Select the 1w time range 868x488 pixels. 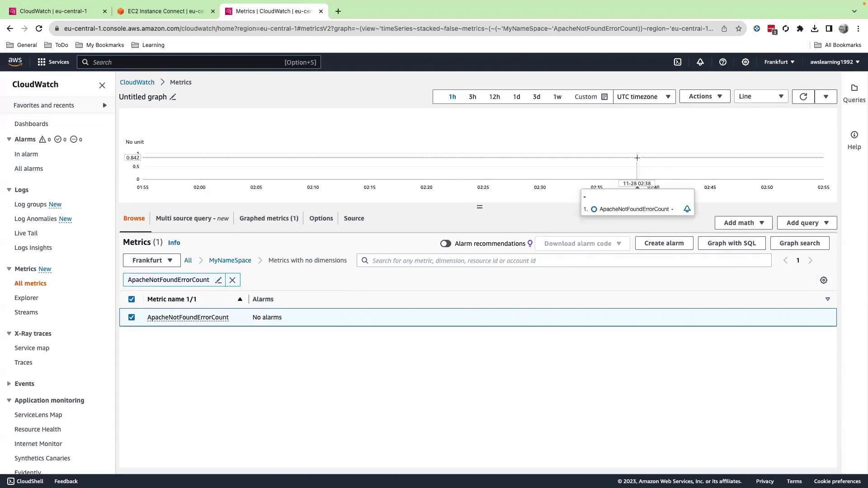[557, 97]
